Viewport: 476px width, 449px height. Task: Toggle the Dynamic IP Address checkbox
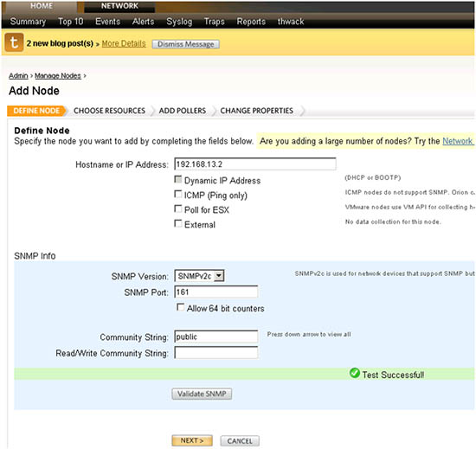pos(178,179)
